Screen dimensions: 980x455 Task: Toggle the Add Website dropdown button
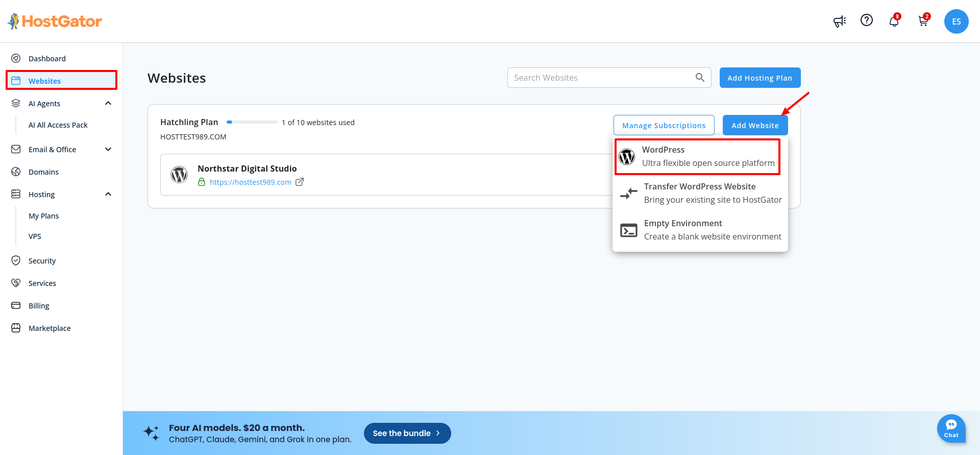point(755,125)
